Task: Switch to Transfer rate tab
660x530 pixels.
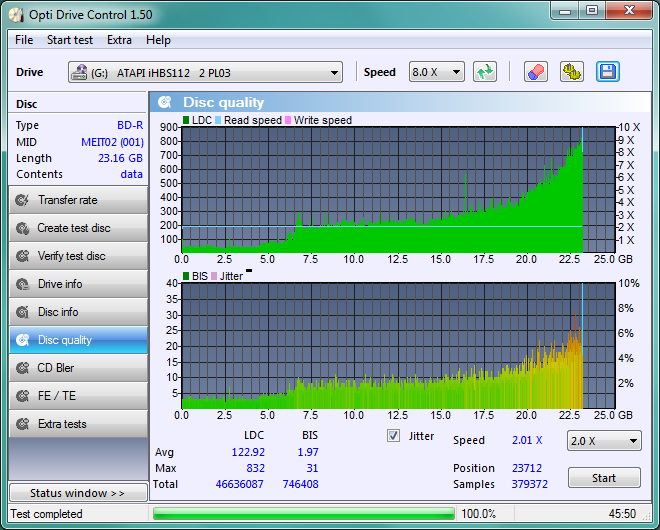Action: [x=78, y=200]
